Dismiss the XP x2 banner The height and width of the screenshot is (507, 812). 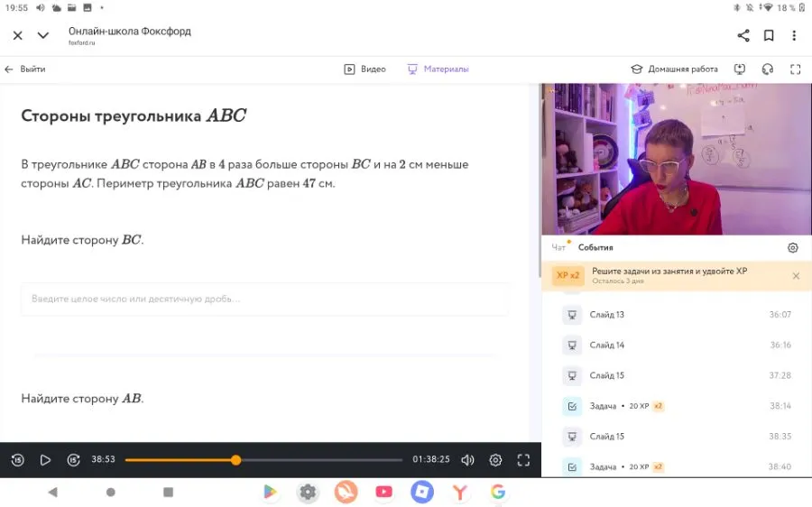(796, 276)
